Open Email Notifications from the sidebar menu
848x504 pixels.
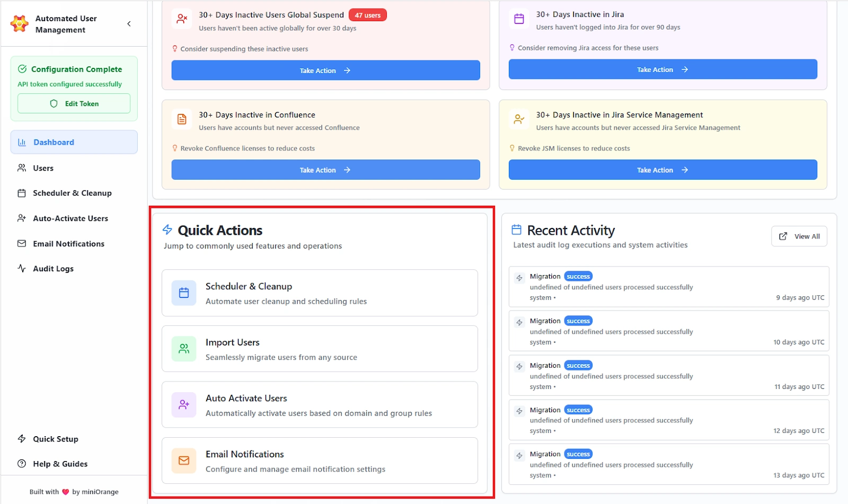click(x=68, y=243)
